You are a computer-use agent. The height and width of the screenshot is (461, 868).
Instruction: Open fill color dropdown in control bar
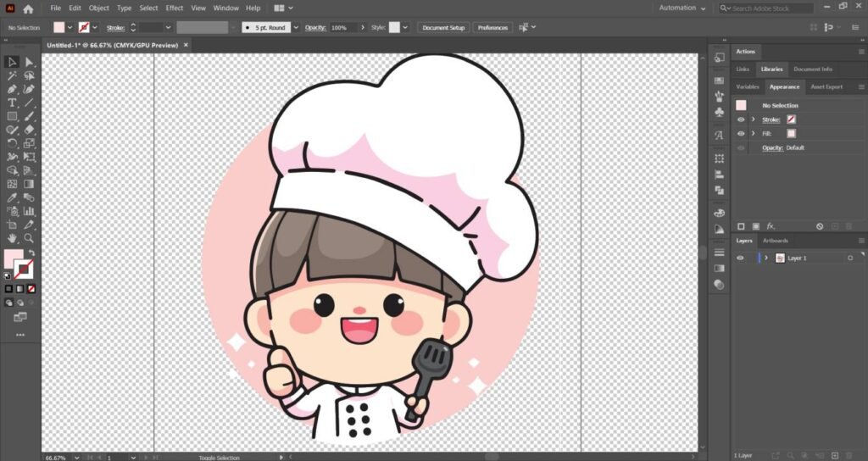point(70,27)
